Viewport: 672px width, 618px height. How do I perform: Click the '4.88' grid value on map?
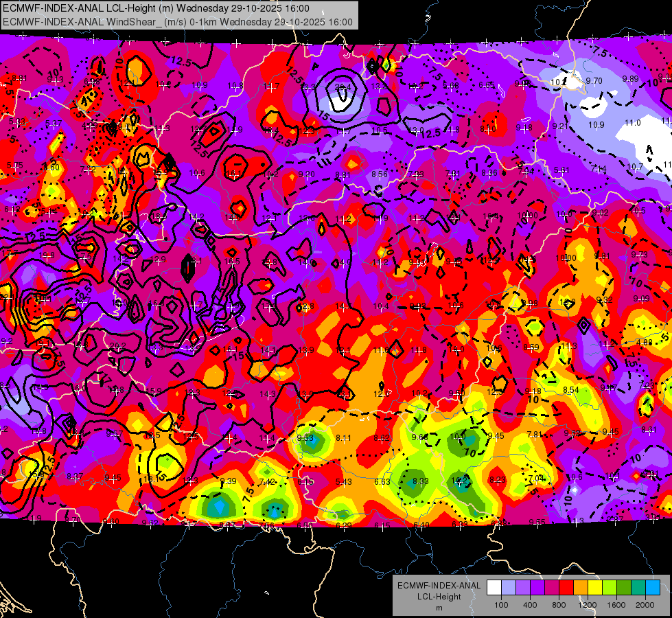pos(644,342)
